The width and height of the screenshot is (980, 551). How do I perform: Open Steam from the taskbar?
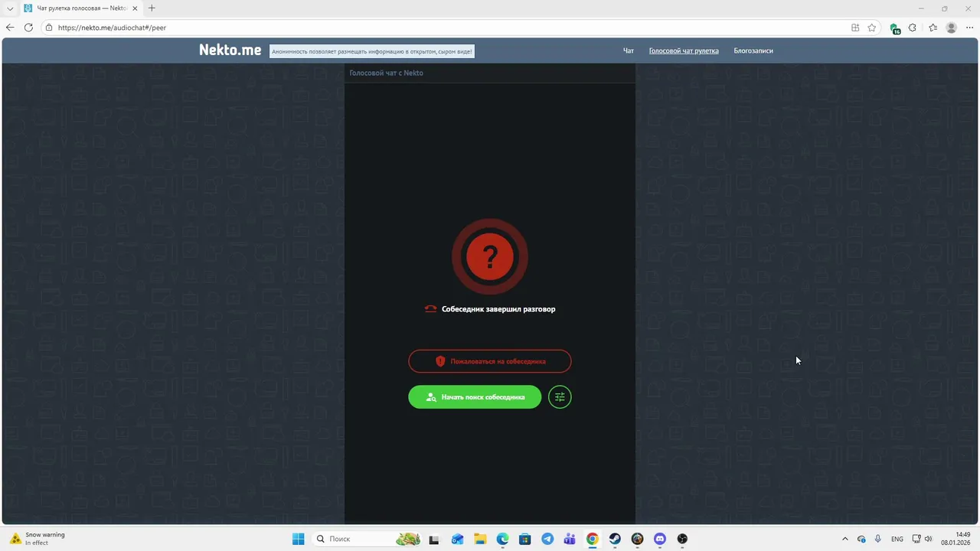615,539
